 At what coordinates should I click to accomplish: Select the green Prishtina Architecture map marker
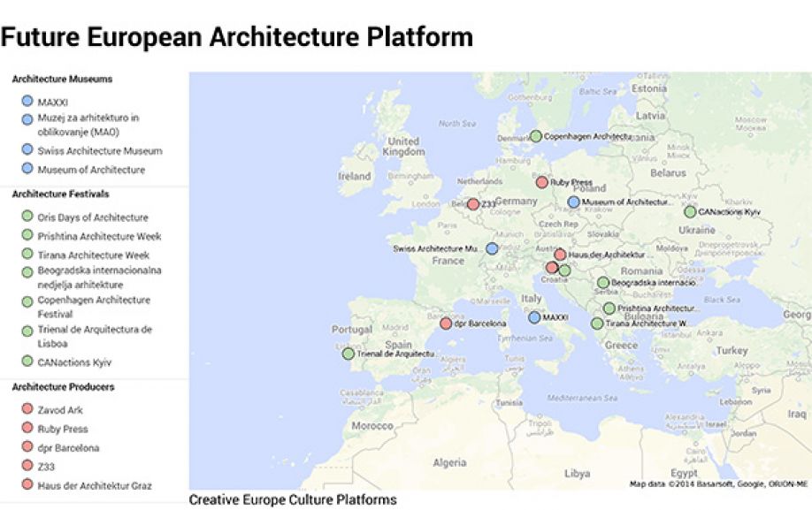pyautogui.click(x=609, y=308)
